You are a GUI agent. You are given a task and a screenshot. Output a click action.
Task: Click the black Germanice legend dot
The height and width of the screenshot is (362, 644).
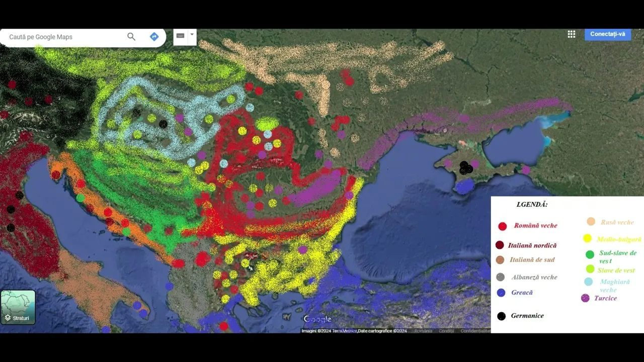pos(501,316)
